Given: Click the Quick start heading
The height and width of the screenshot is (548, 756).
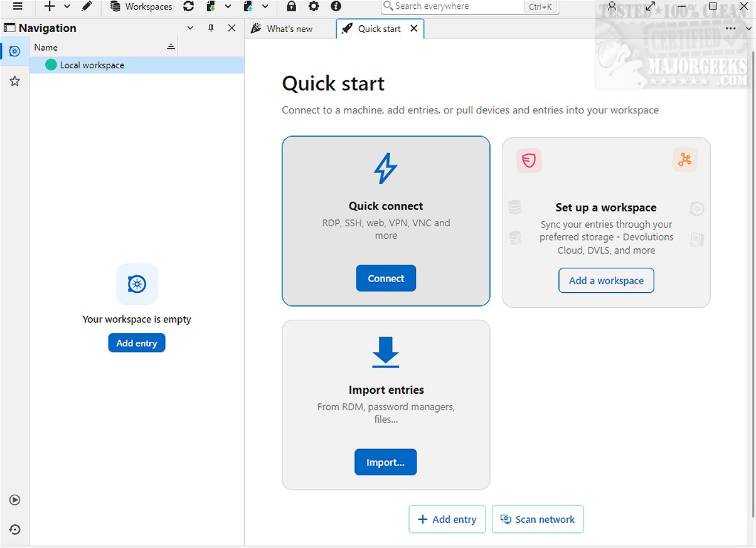Looking at the screenshot, I should point(333,84).
